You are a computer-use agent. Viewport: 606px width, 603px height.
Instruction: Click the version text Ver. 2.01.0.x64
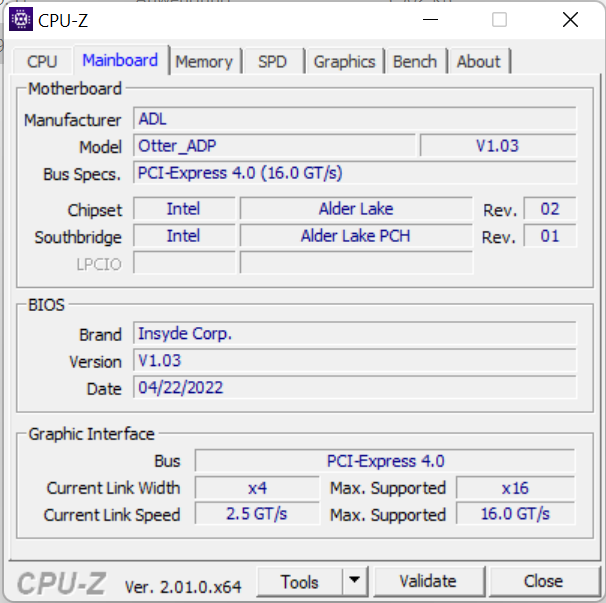coord(183,587)
